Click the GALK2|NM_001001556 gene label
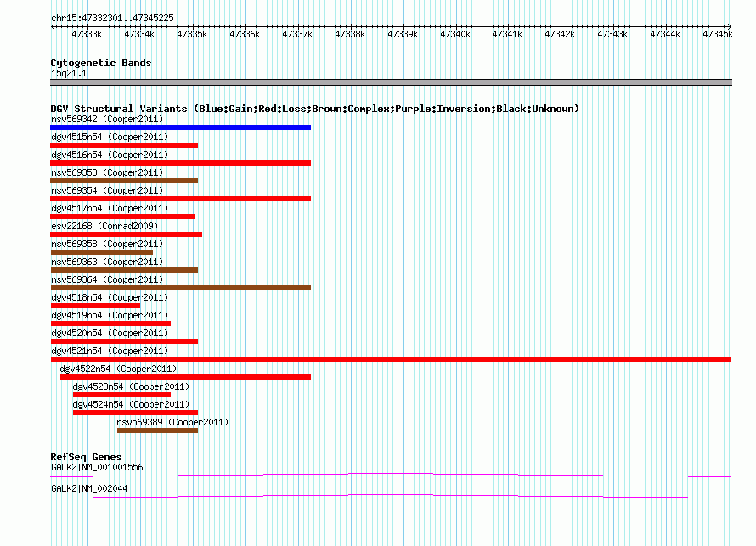 click(x=97, y=467)
